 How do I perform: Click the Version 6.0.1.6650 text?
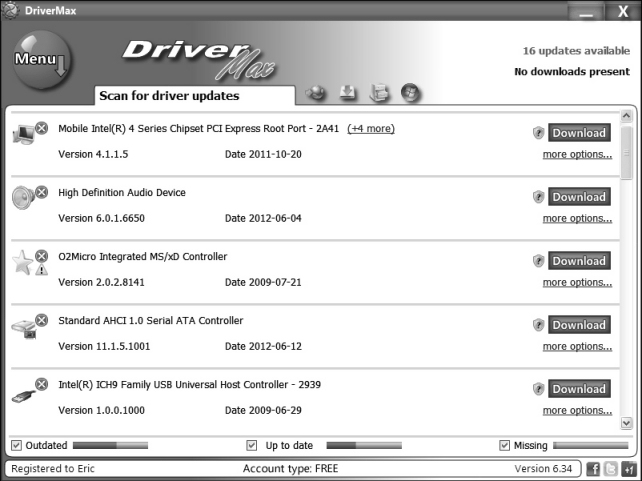[x=102, y=218]
